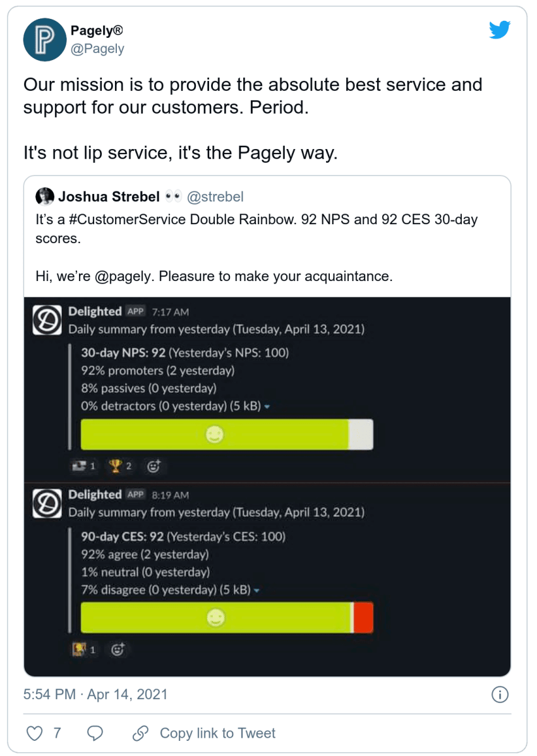
Task: Click the Delighted app logo at 8:19 AM
Action: tap(47, 503)
